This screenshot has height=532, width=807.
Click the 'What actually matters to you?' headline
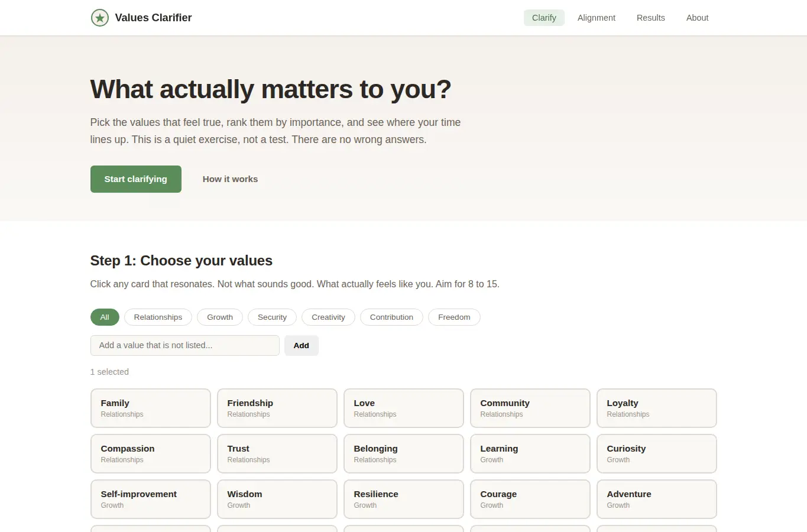(x=271, y=89)
